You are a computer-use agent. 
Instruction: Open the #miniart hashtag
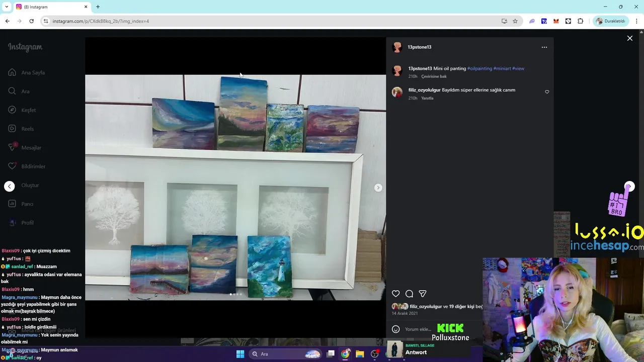point(502,68)
